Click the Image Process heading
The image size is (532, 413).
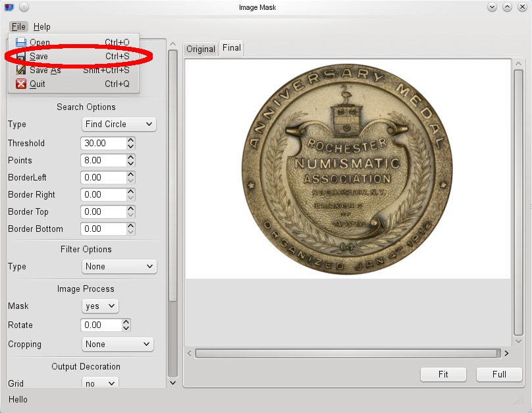(86, 289)
